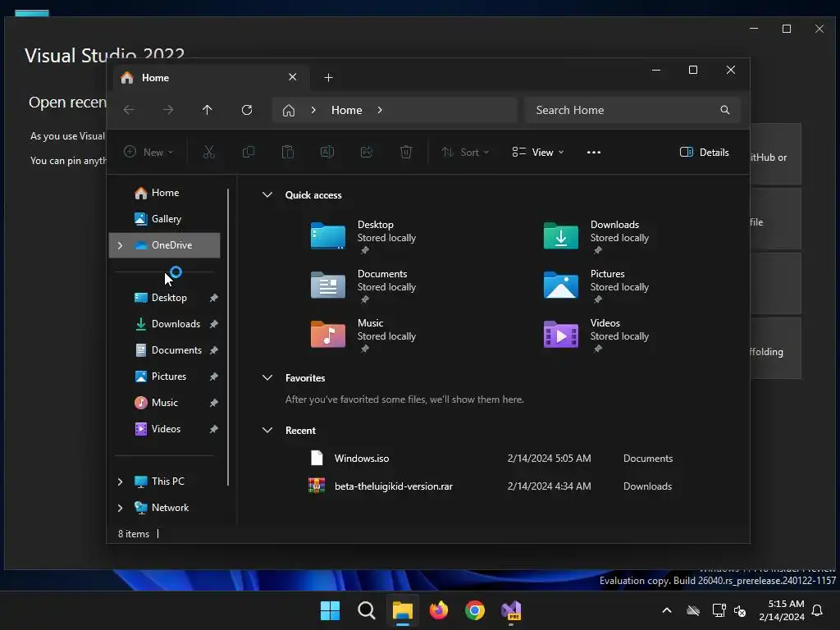Click the navigation pane vertical scrollbar
The width and height of the screenshot is (840, 630).
(x=228, y=337)
